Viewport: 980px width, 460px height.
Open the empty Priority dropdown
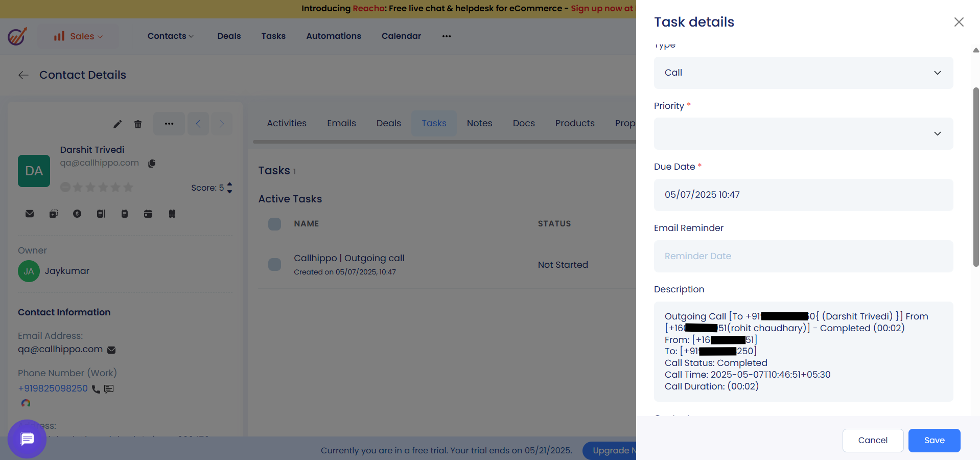click(x=803, y=133)
